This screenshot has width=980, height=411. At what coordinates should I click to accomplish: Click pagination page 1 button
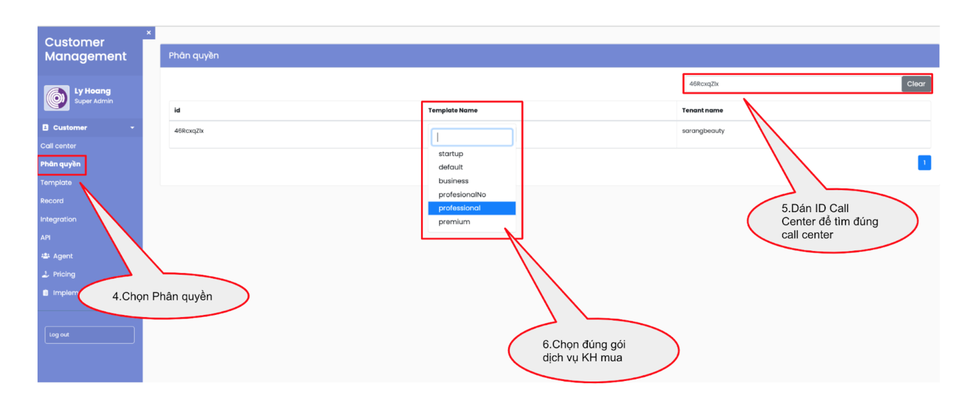click(x=924, y=163)
